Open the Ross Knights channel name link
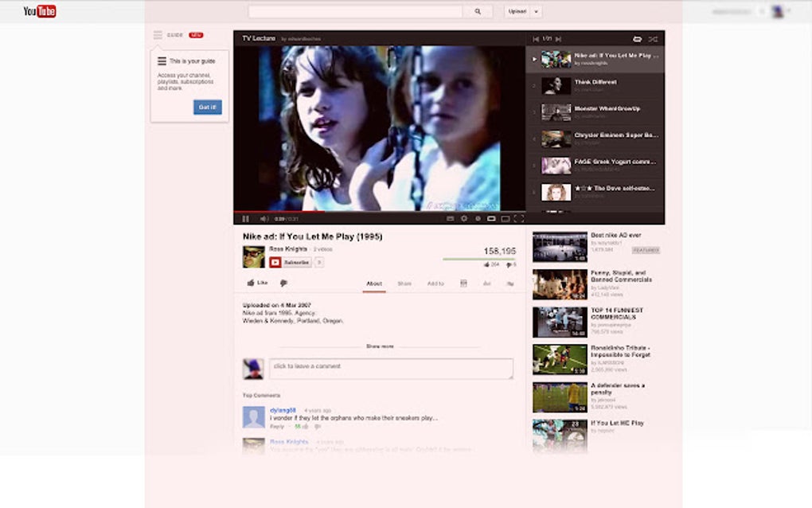812x508 pixels. (x=288, y=249)
